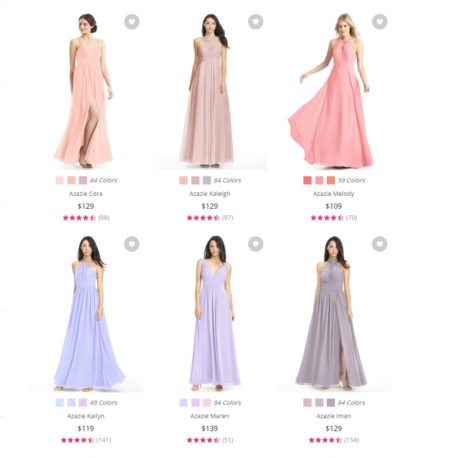Favorite the Azazie Melody dress with heart icon
The image size is (450, 458).
click(380, 22)
